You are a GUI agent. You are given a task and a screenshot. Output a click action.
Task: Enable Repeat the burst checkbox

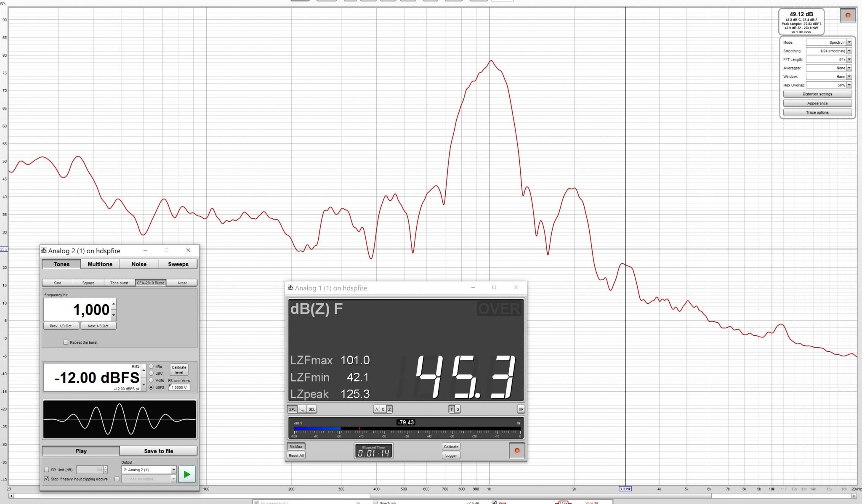click(x=66, y=342)
